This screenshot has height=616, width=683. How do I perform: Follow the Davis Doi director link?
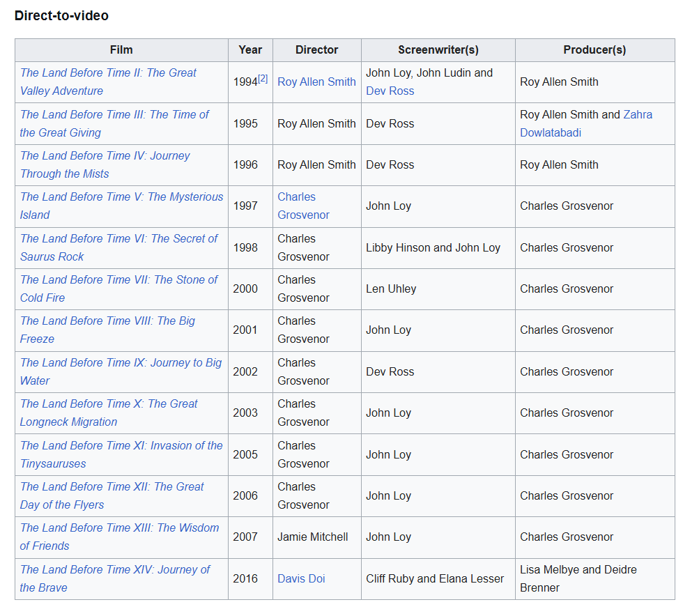coord(301,578)
